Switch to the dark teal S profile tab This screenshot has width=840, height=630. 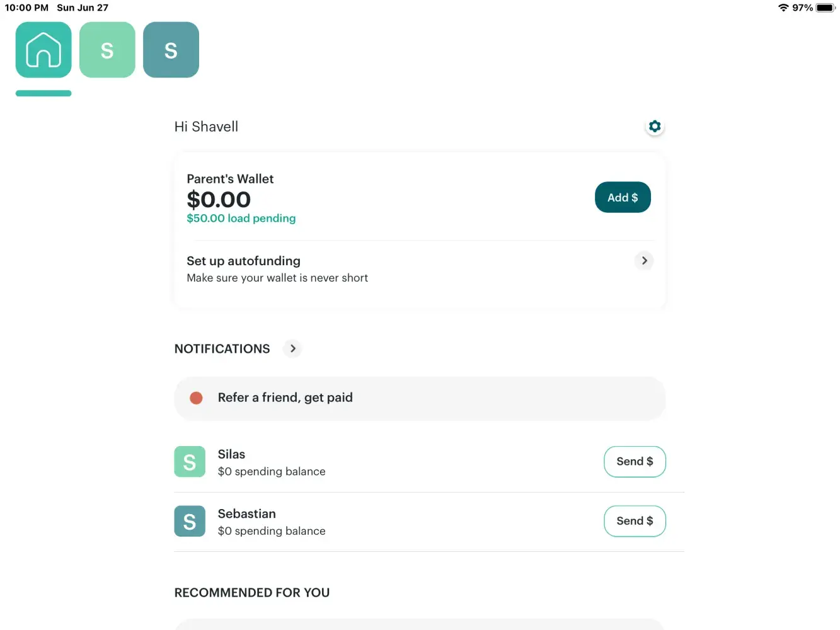point(171,50)
